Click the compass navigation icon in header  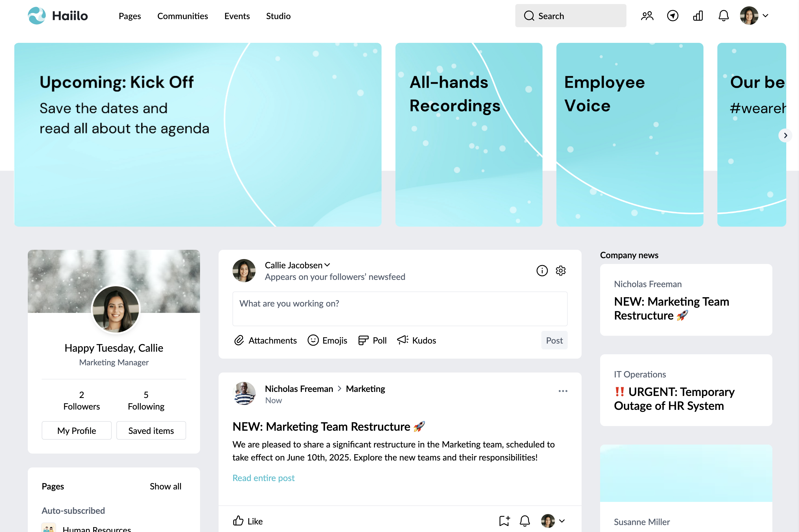click(x=672, y=16)
